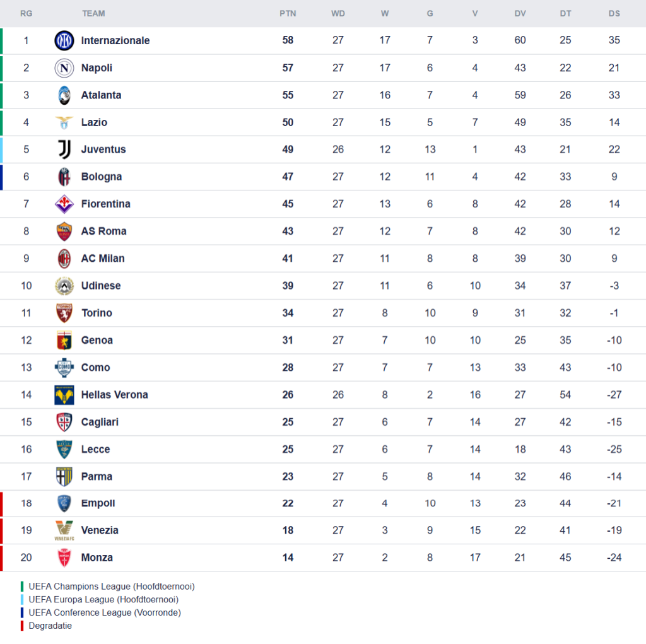This screenshot has width=646, height=644.
Task: Click the Internazionale club crest
Action: click(x=64, y=40)
